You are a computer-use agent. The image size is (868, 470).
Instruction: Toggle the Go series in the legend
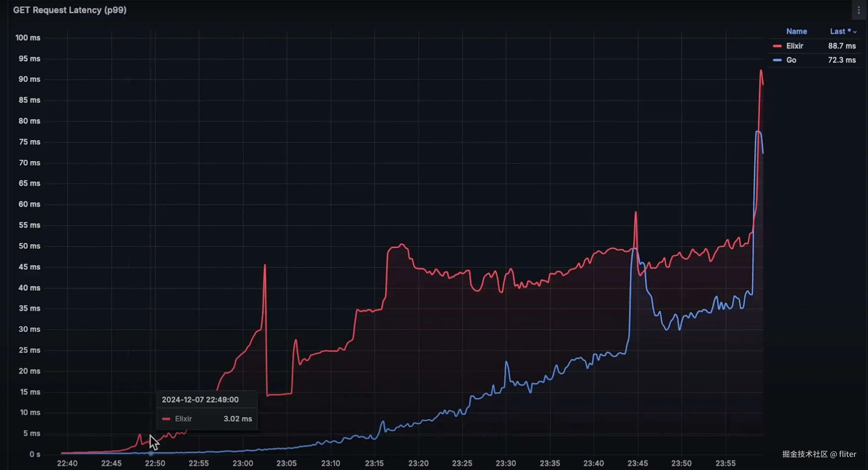tap(791, 60)
